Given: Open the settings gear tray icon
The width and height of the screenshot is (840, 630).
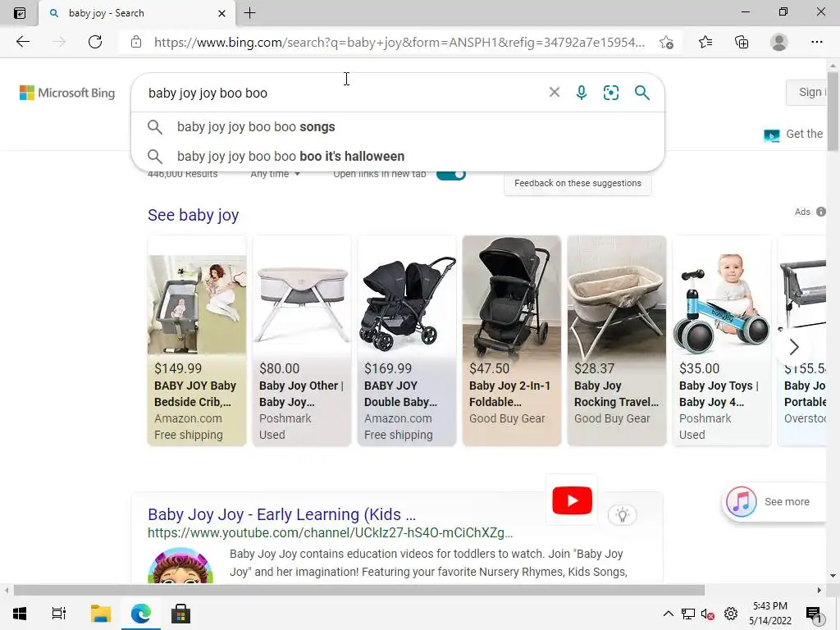Looking at the screenshot, I should coord(731,614).
